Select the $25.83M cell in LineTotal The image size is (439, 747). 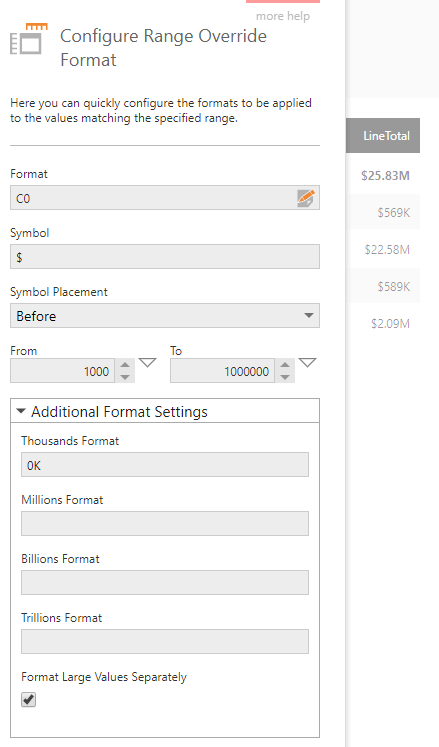pyautogui.click(x=385, y=176)
